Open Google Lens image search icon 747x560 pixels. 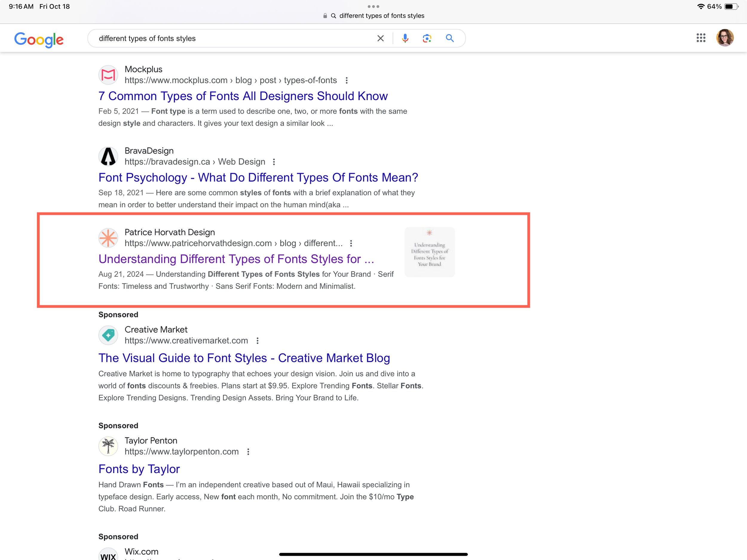pyautogui.click(x=427, y=39)
